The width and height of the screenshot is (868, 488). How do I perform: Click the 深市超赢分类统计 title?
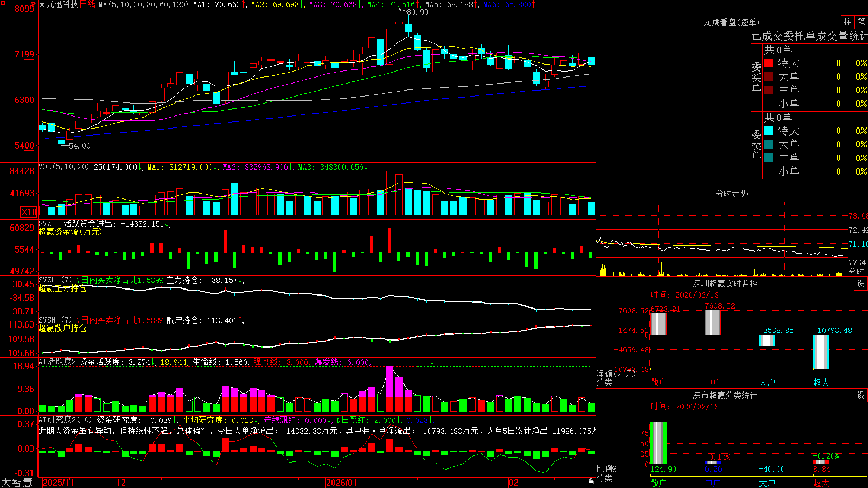[725, 395]
